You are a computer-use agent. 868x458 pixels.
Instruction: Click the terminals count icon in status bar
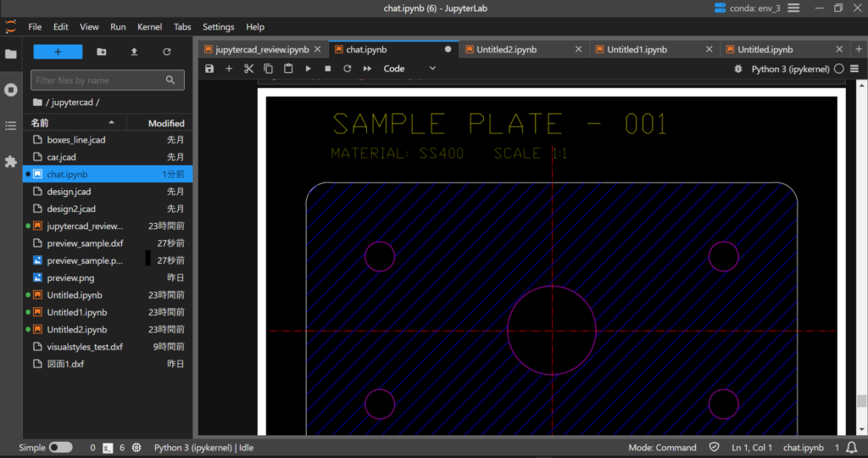coord(108,448)
